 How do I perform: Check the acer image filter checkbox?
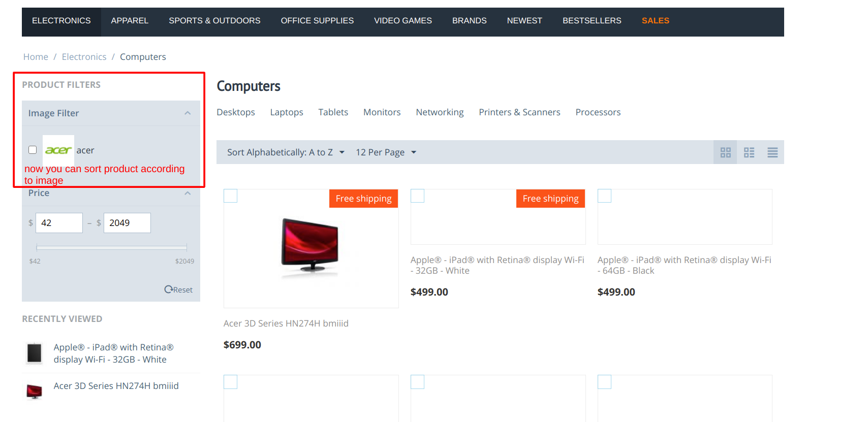[x=33, y=150]
